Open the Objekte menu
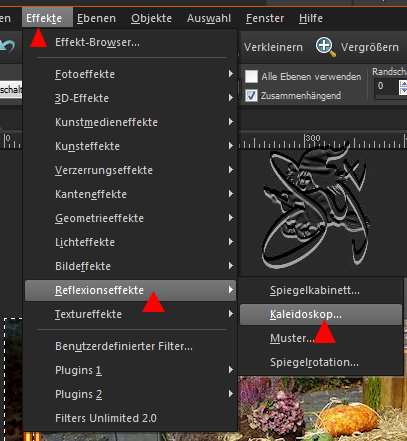Viewport: 407px width, 441px height. click(151, 18)
